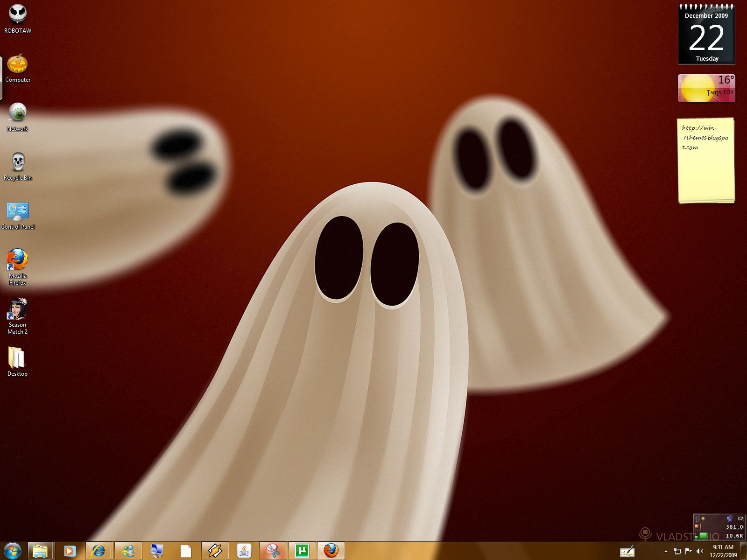Screen dimensions: 747x560
Task: Toggle mute via the volume tray icon
Action: 700,551
